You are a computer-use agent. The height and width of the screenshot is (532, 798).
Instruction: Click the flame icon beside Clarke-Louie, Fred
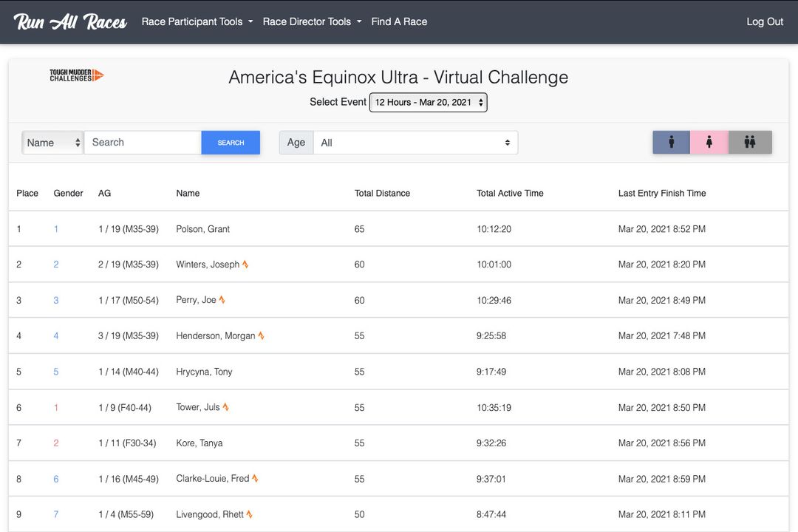256,478
